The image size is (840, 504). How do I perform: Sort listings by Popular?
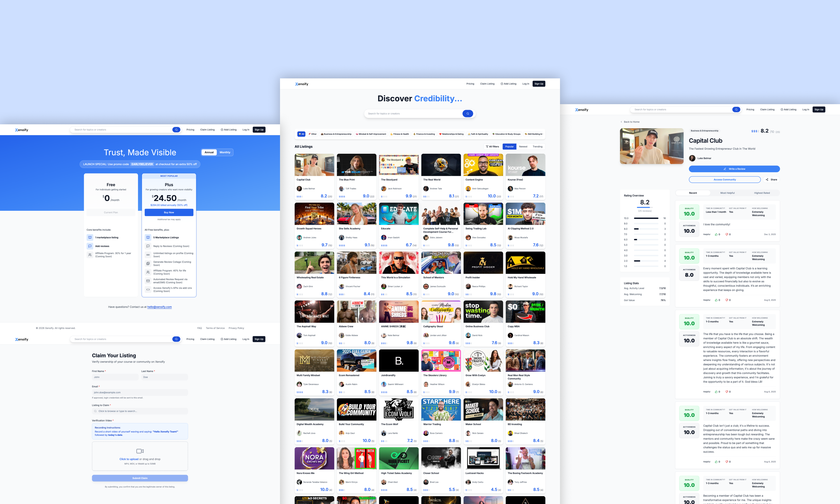coord(509,147)
